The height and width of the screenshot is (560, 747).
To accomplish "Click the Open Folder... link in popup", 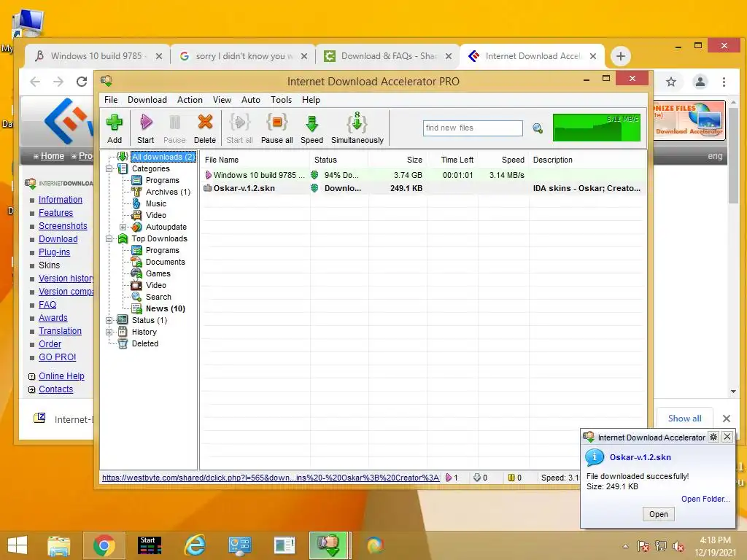I will (x=705, y=499).
